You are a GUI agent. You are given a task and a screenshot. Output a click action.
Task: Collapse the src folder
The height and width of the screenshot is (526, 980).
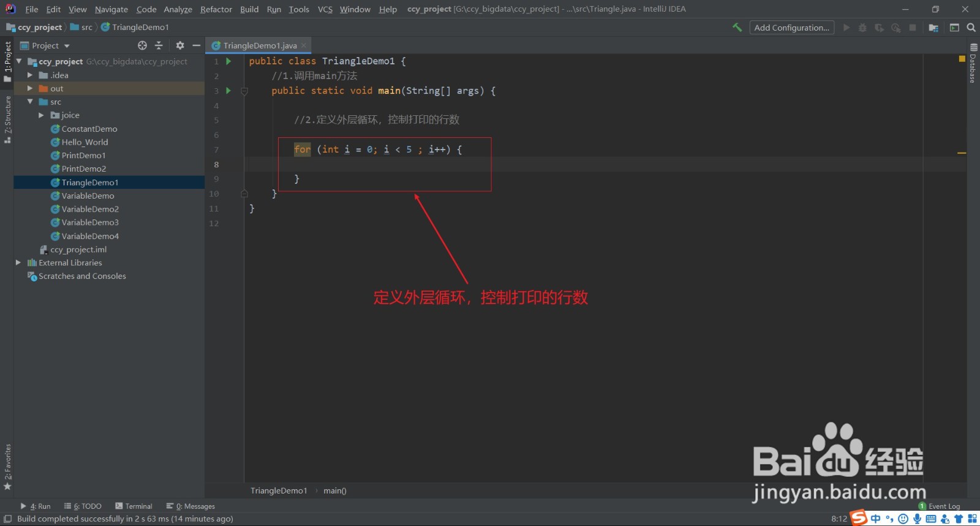tap(30, 102)
